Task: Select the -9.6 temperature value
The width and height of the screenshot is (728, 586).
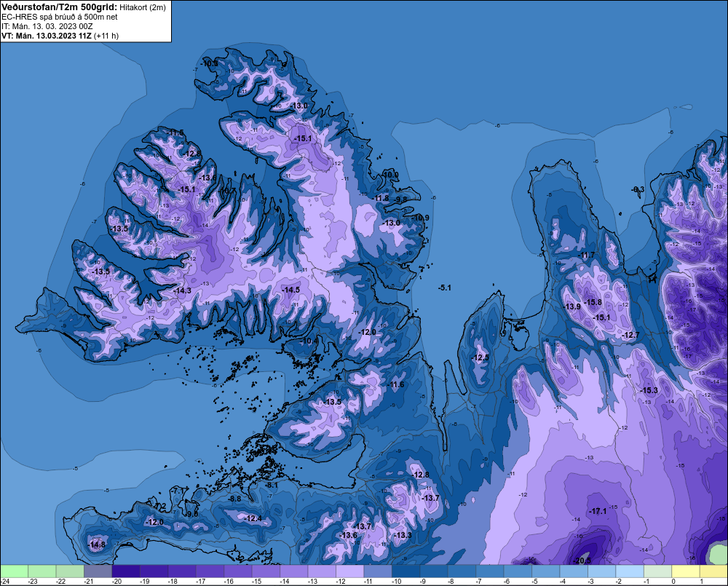Action: (191, 514)
